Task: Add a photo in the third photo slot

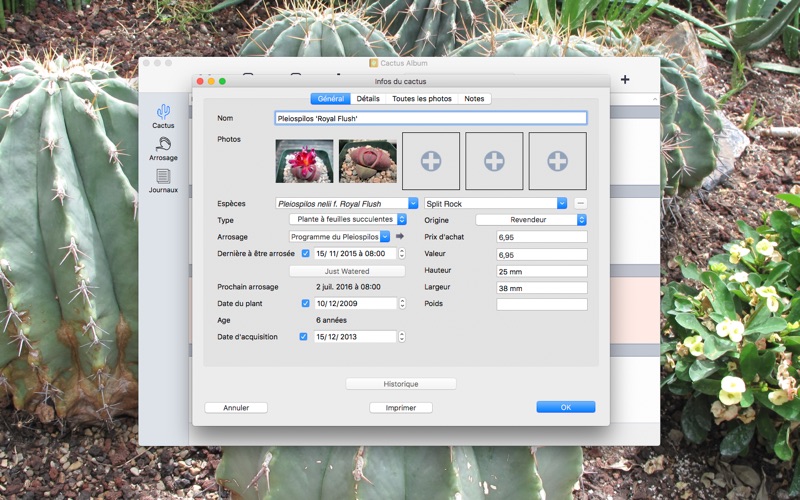Action: pyautogui.click(x=431, y=161)
